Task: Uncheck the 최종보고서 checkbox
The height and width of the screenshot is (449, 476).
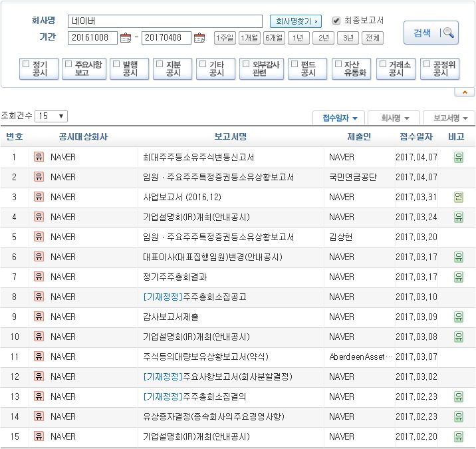Action: 336,21
